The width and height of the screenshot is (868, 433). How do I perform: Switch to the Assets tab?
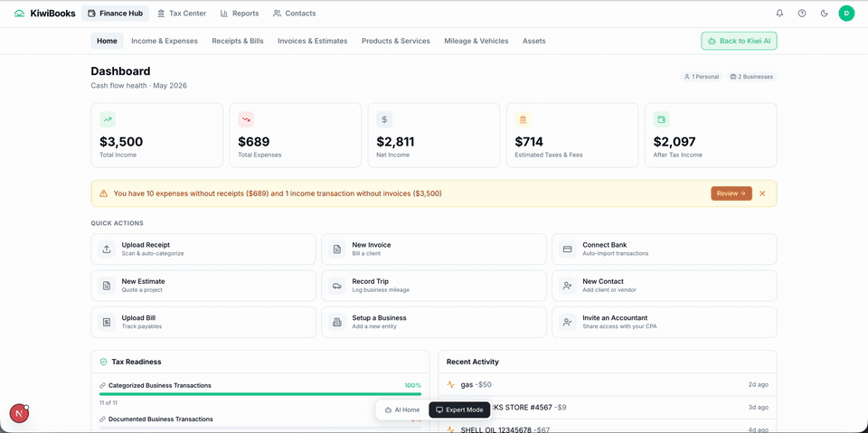click(x=534, y=41)
